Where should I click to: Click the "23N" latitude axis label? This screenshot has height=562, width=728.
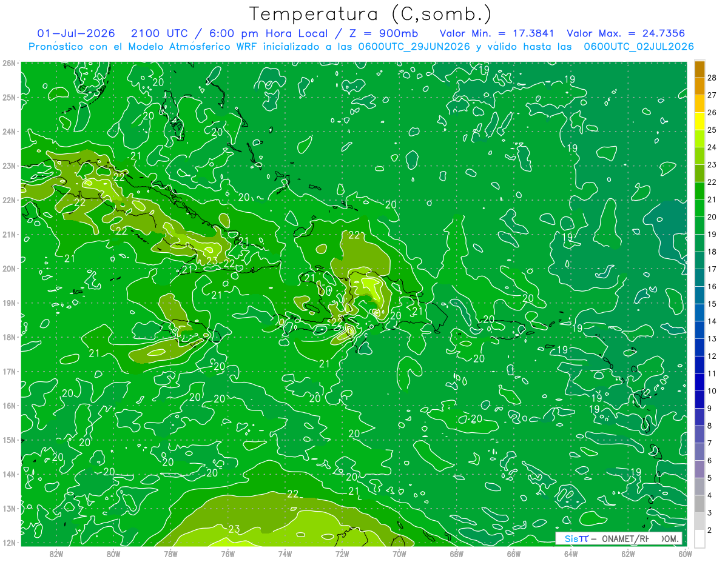[x=8, y=166]
